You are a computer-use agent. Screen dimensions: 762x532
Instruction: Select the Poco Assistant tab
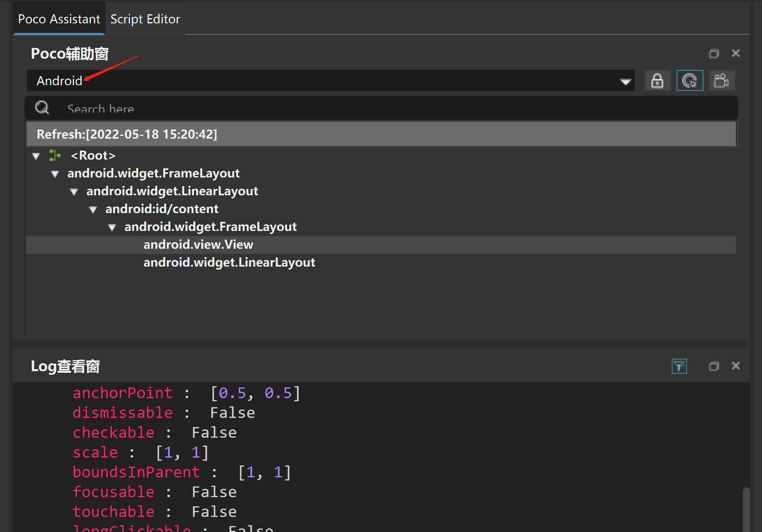point(59,19)
